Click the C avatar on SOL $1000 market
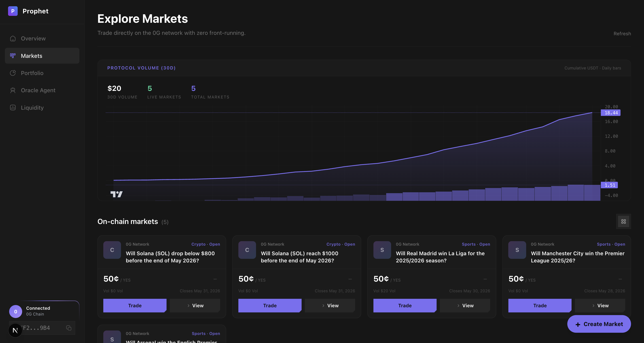 247,250
